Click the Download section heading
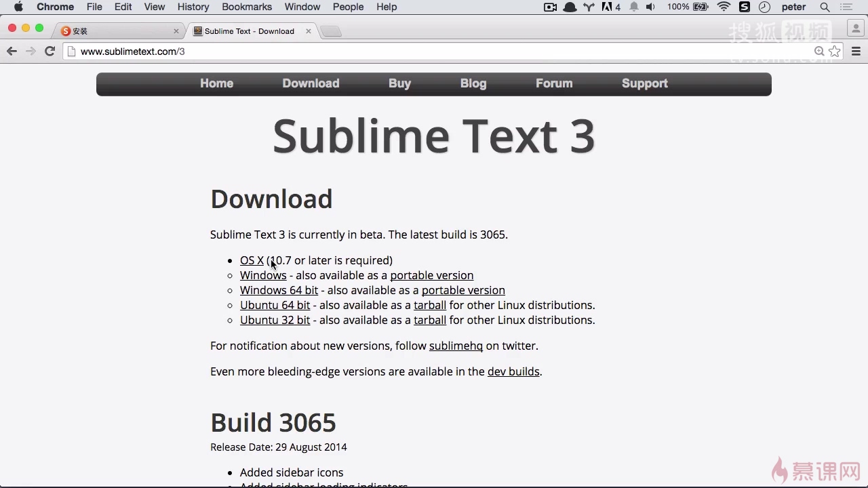The image size is (868, 488). tap(271, 199)
